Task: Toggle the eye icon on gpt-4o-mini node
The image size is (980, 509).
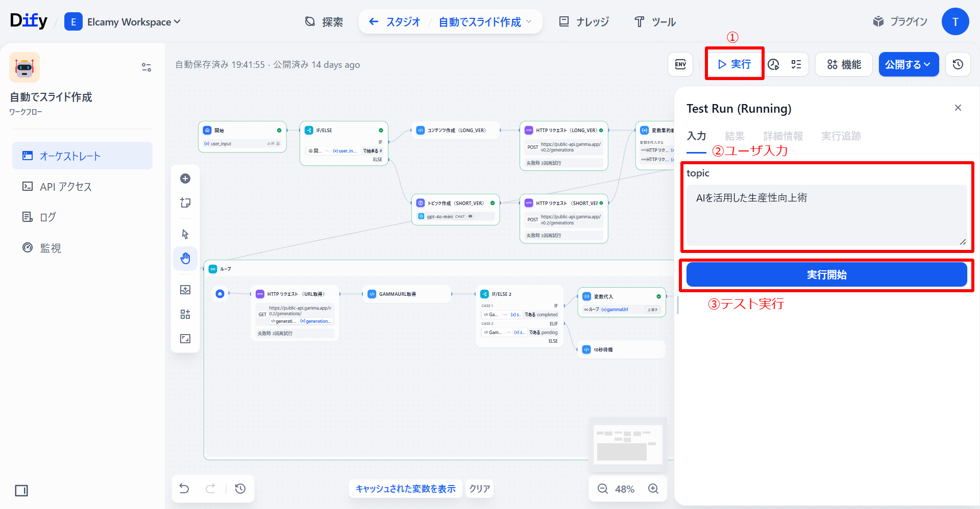Action: (x=471, y=216)
